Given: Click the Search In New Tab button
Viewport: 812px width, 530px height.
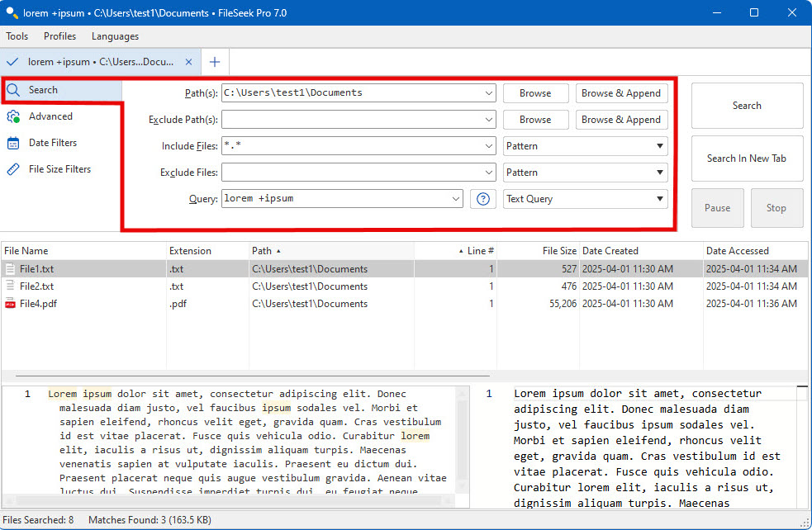Looking at the screenshot, I should pyautogui.click(x=747, y=159).
